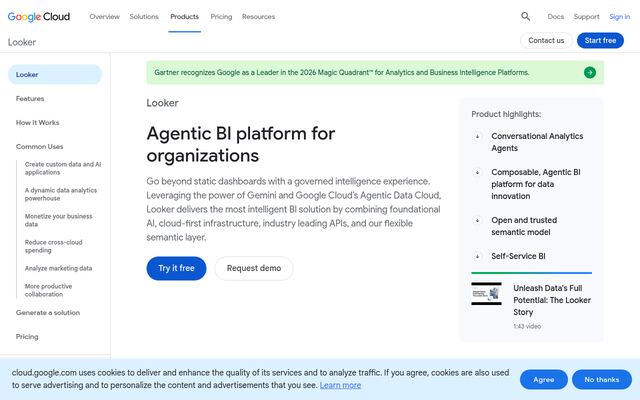Open the Overview nav menu

point(104,17)
